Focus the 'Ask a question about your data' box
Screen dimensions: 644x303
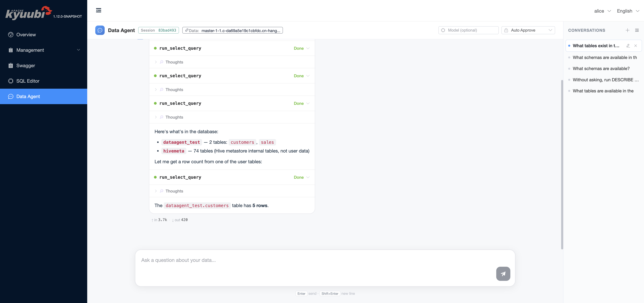[x=325, y=268]
